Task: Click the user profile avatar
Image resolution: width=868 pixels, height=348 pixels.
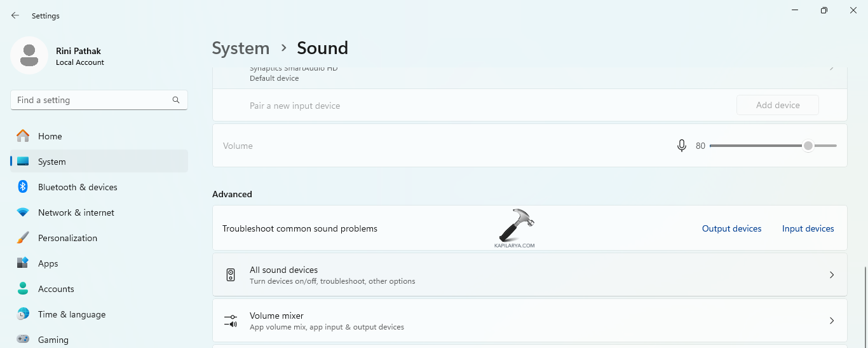Action: 29,55
